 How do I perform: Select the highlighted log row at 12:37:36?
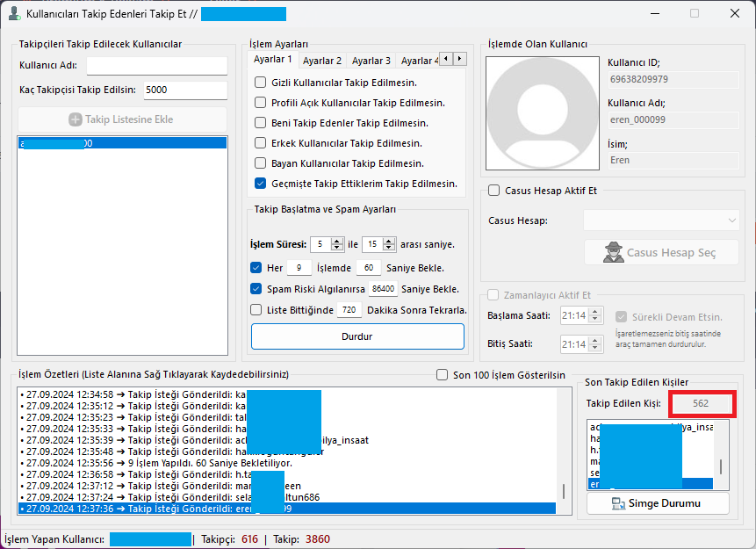click(x=287, y=509)
